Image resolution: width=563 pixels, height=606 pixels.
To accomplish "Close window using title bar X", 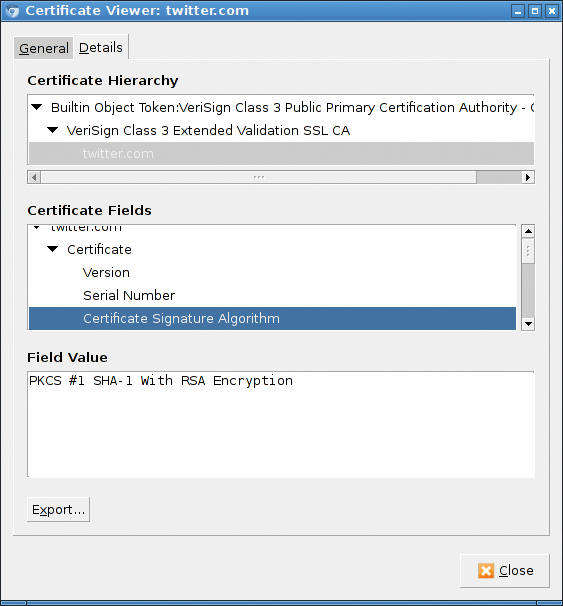I will point(552,11).
